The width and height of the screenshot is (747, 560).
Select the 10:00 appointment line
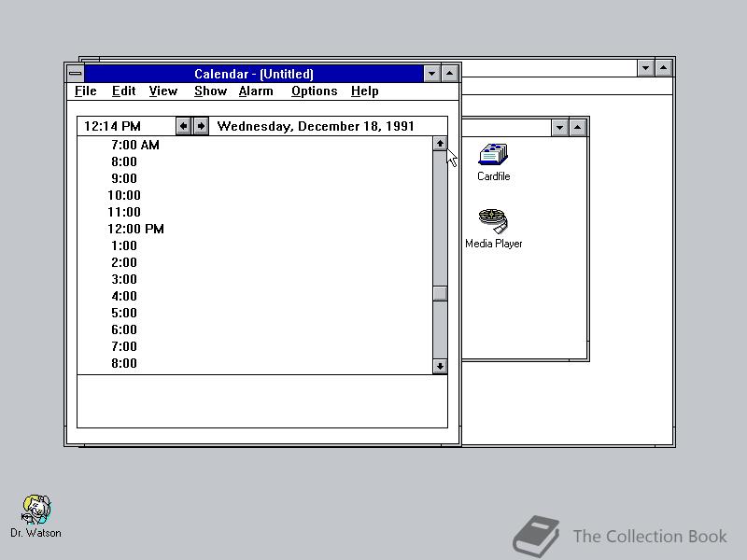coord(255,195)
